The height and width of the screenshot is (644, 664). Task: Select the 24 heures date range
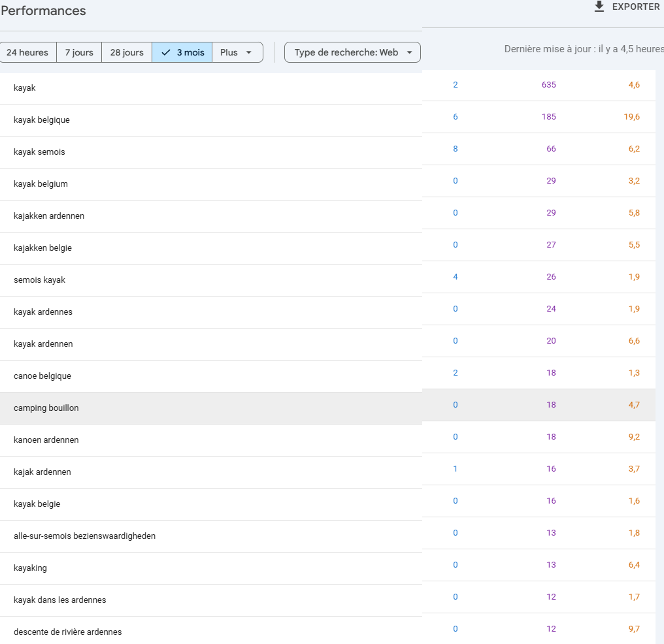click(27, 52)
